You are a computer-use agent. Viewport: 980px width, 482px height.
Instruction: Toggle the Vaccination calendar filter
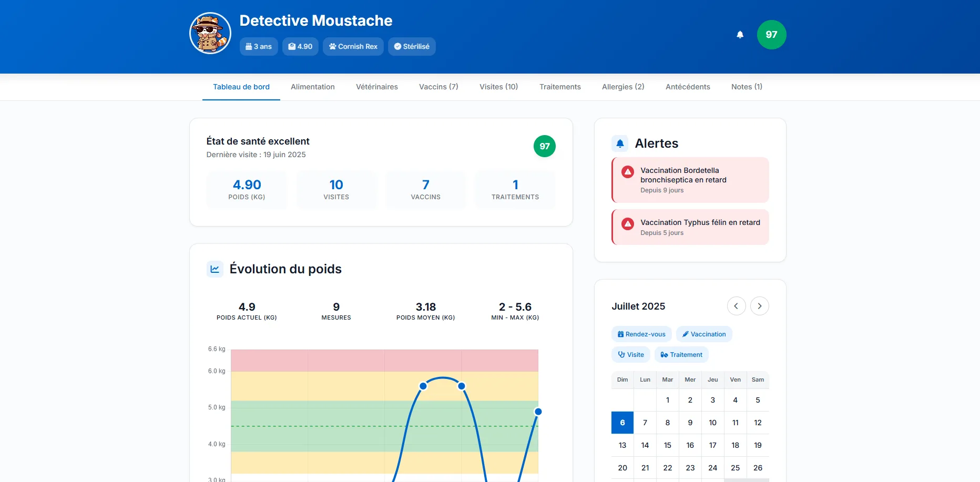[704, 334]
